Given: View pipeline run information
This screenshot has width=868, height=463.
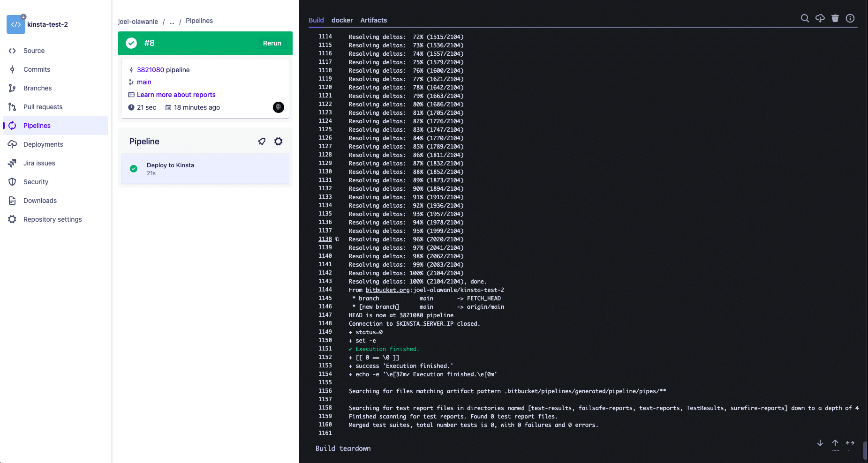Looking at the screenshot, I should 850,18.
